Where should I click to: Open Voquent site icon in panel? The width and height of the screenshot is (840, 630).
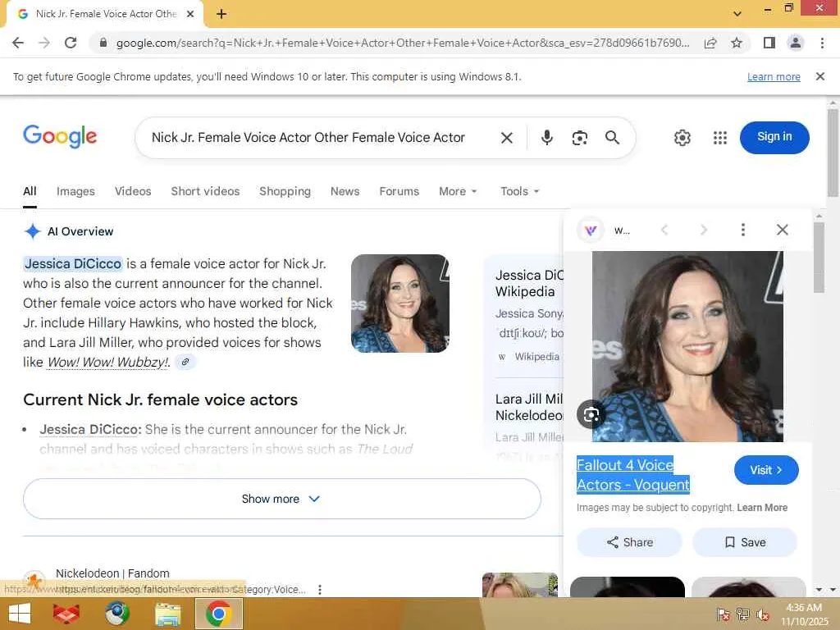click(x=591, y=231)
